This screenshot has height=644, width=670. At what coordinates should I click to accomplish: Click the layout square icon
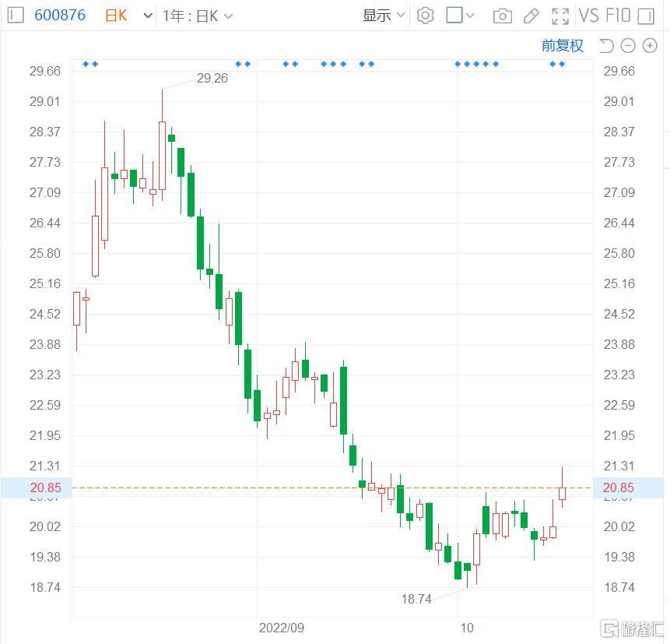(x=454, y=16)
